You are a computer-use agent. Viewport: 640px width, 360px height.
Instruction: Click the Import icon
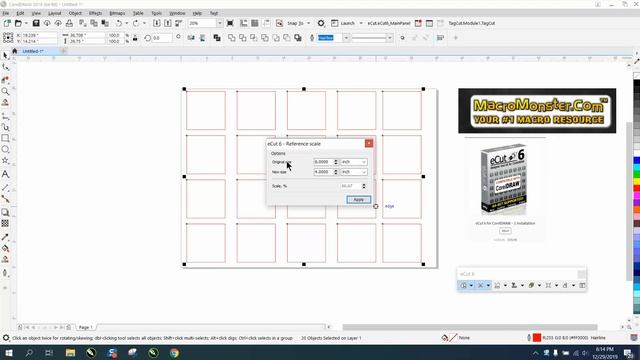156,23
